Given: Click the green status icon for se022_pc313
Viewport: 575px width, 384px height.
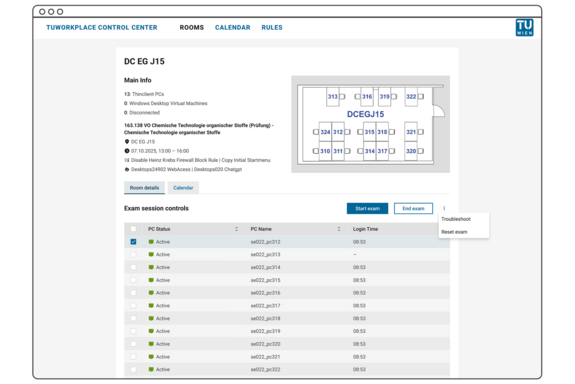Looking at the screenshot, I should [151, 255].
